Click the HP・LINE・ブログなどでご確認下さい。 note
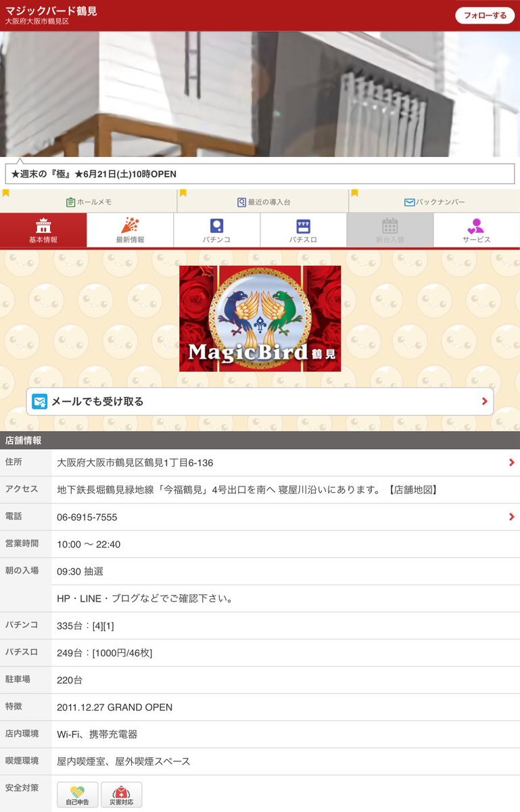The image size is (520, 812). (x=145, y=599)
